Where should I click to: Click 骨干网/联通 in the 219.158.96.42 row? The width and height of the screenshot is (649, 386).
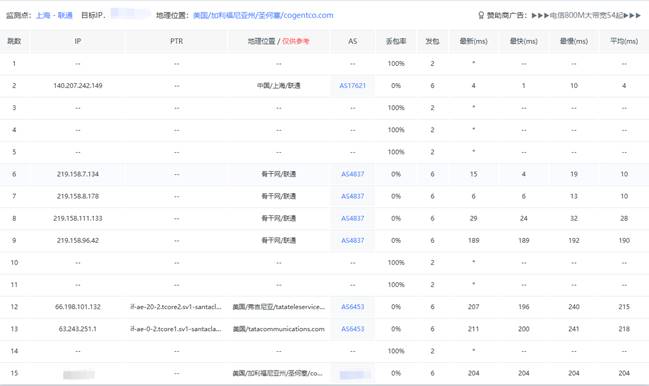pos(279,240)
